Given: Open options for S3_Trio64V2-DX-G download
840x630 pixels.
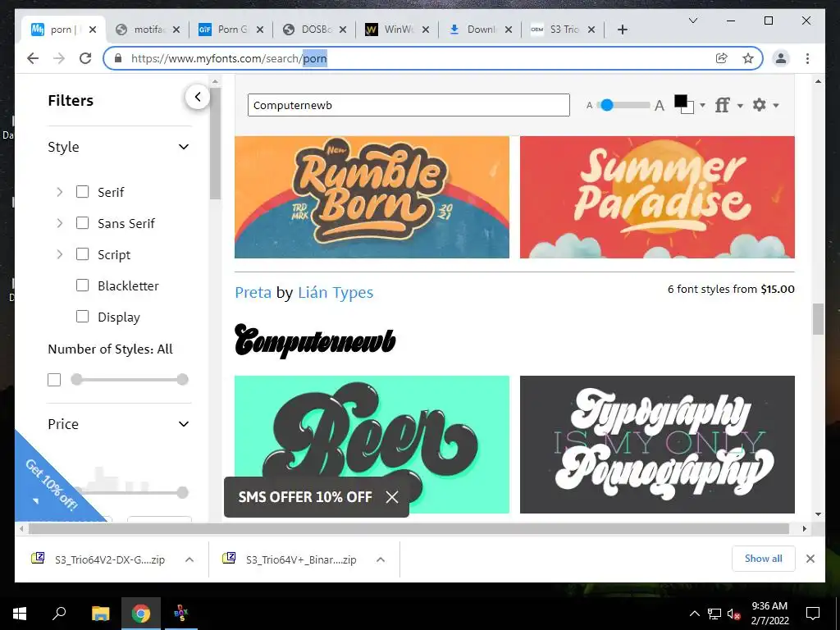Looking at the screenshot, I should point(189,559).
